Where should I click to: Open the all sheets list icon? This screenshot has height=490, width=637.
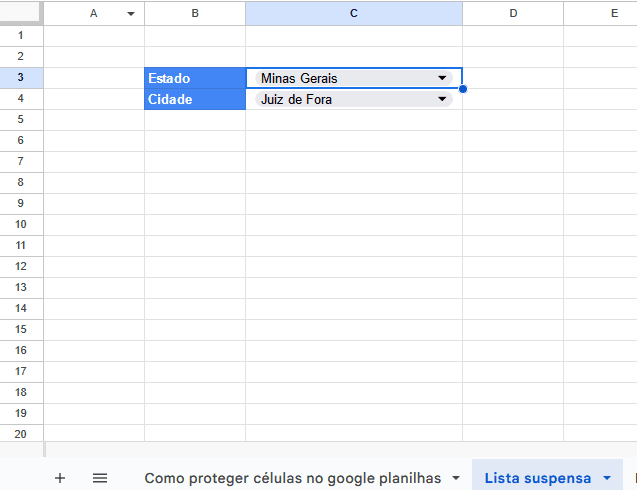tap(100, 478)
